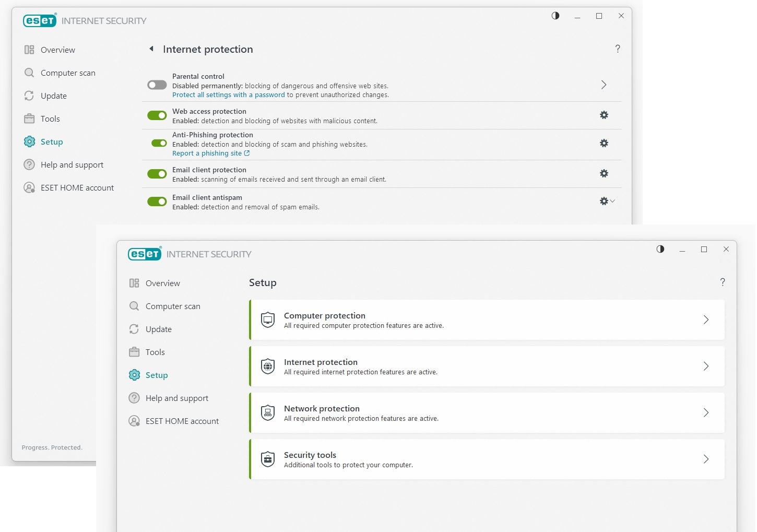Click 'Protect all settings with a password' link
This screenshot has height=532, width=757.
point(229,95)
